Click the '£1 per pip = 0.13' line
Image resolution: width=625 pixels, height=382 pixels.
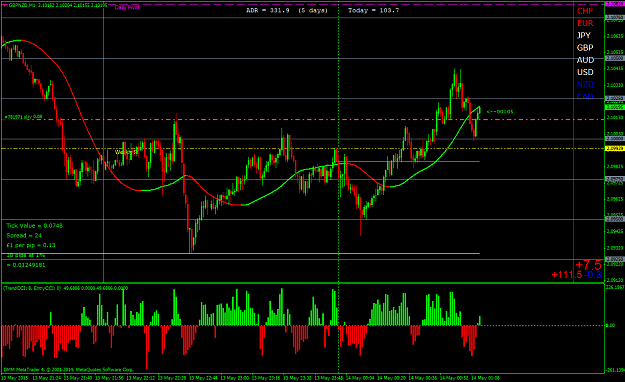[x=31, y=245]
